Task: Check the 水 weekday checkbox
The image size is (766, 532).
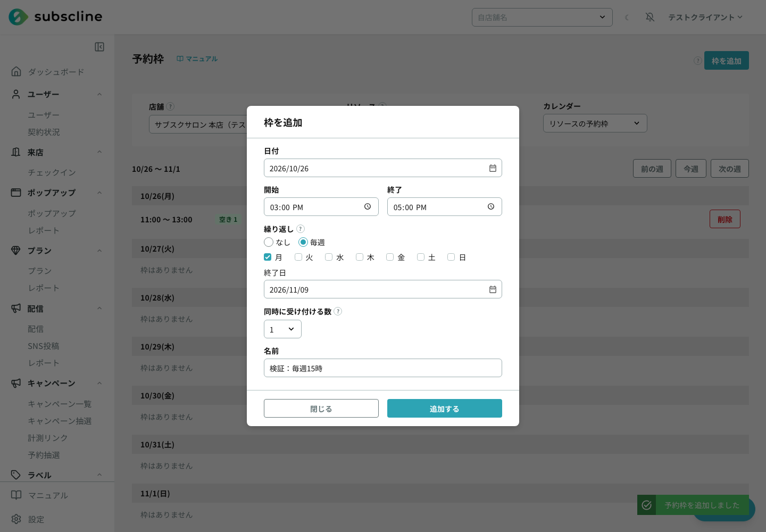Action: 329,257
